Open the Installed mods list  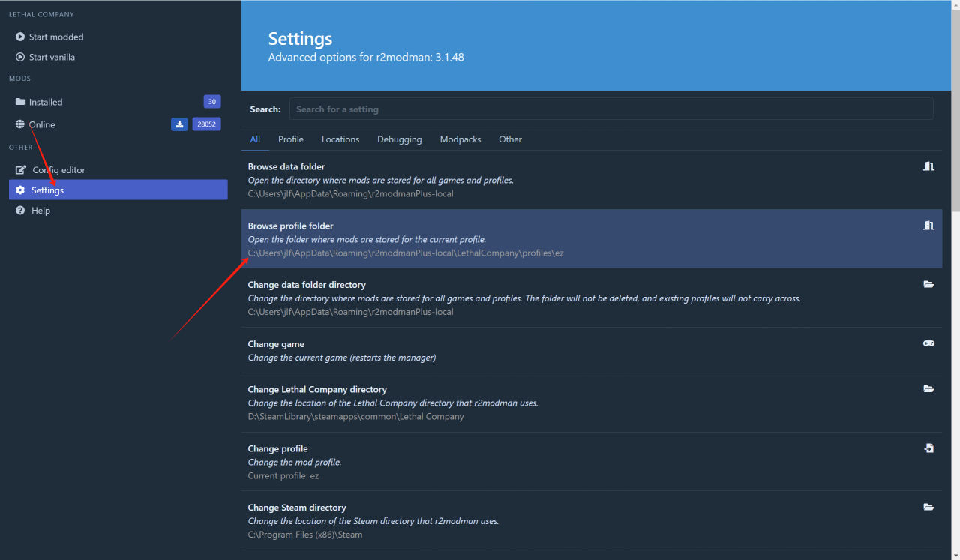pos(118,102)
